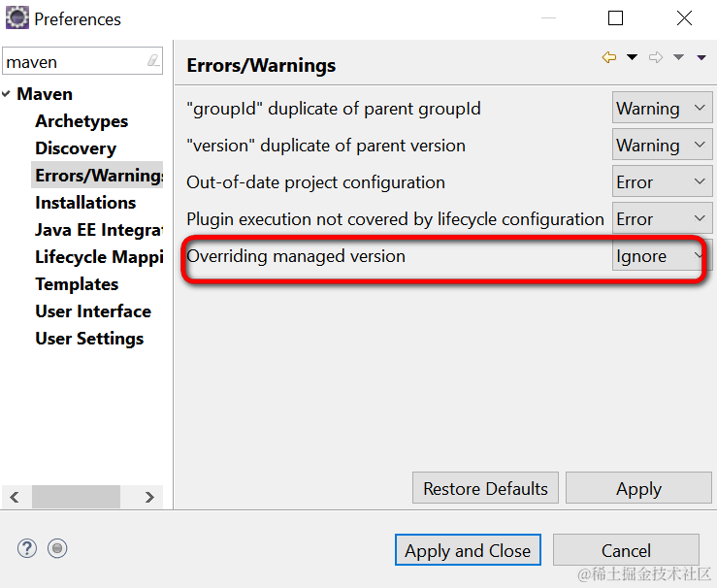Click the back navigation arrow icon
Image resolution: width=717 pixels, height=588 pixels.
pyautogui.click(x=609, y=58)
